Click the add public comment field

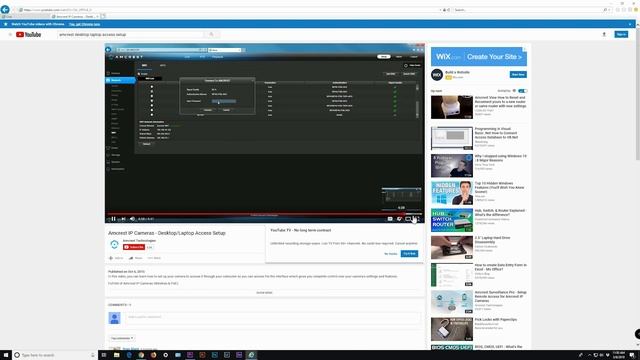[x=273, y=317]
